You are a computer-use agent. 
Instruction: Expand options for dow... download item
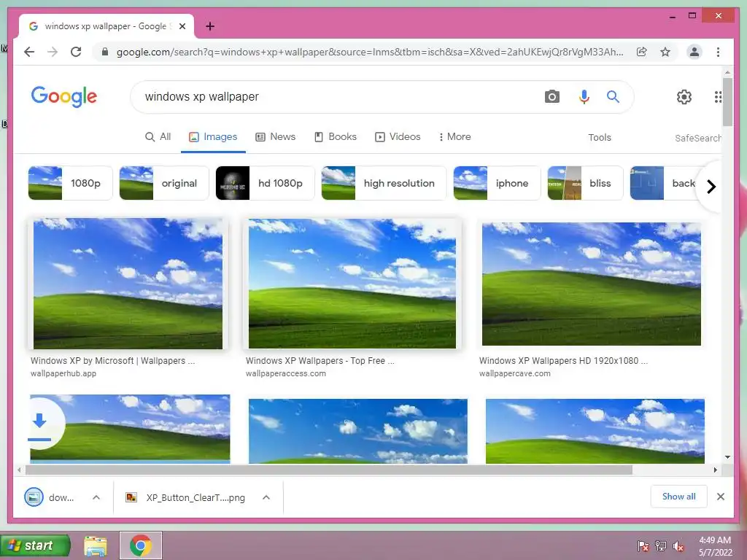click(96, 497)
